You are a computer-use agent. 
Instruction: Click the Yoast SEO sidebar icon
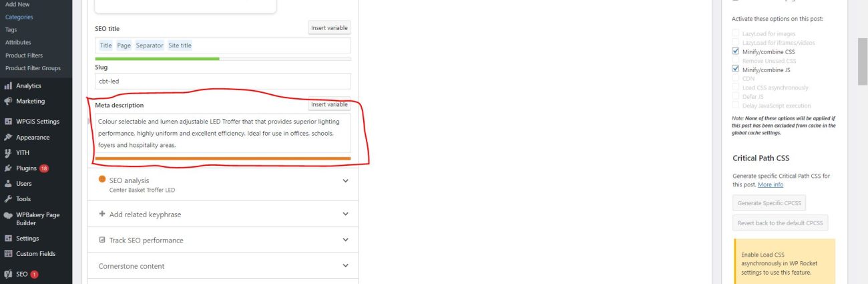coord(8,274)
